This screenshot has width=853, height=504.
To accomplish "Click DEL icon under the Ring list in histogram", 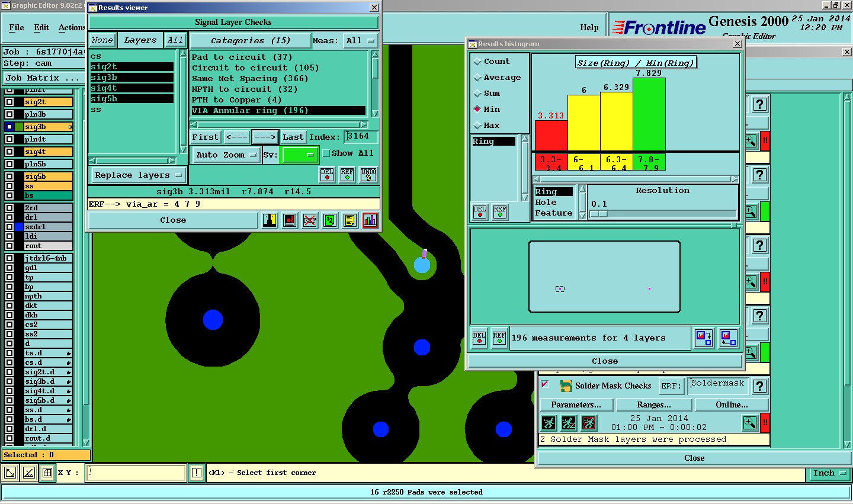I will [480, 211].
